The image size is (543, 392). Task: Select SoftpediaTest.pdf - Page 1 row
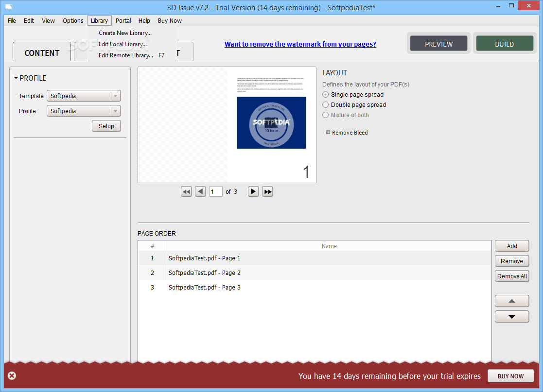(315, 258)
